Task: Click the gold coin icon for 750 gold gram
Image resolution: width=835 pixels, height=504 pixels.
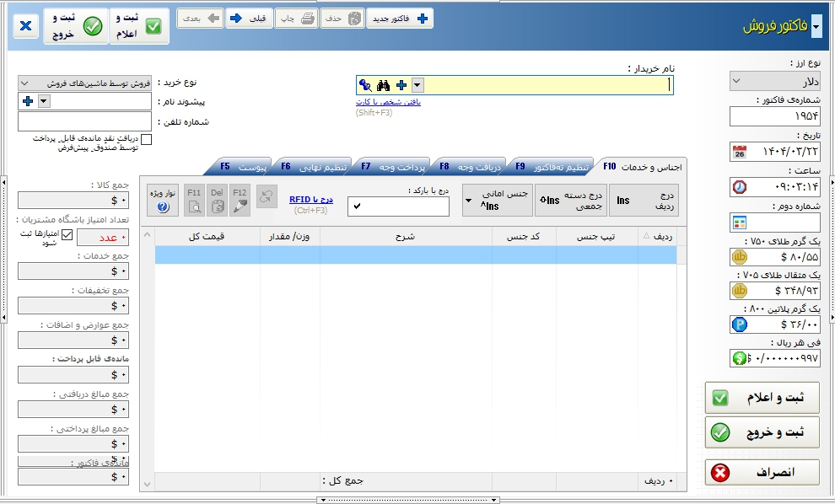Action: click(x=740, y=256)
